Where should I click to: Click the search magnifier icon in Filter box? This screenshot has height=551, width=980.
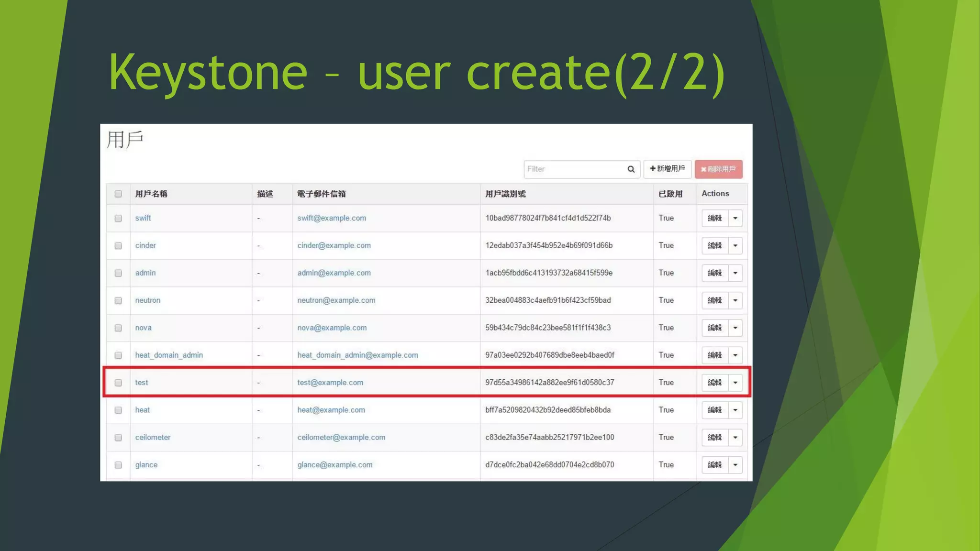[x=631, y=169]
